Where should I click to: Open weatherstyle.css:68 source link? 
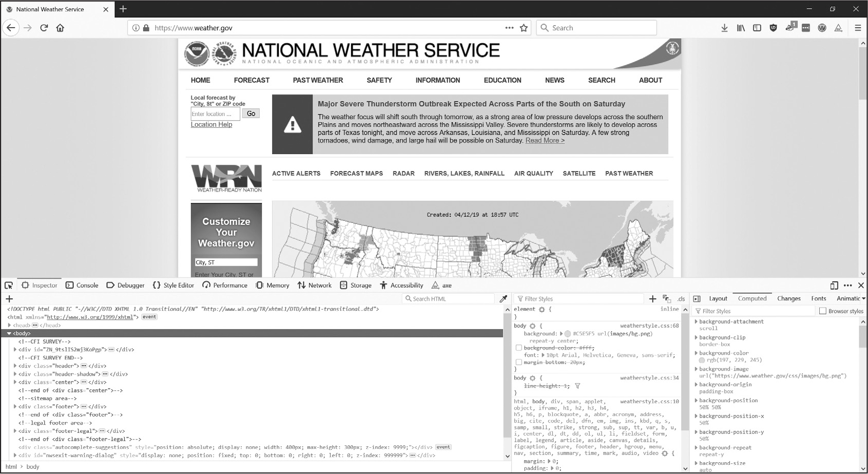tap(649, 326)
